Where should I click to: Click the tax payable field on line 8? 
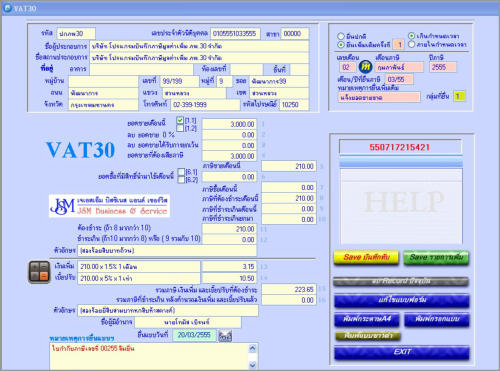289,198
